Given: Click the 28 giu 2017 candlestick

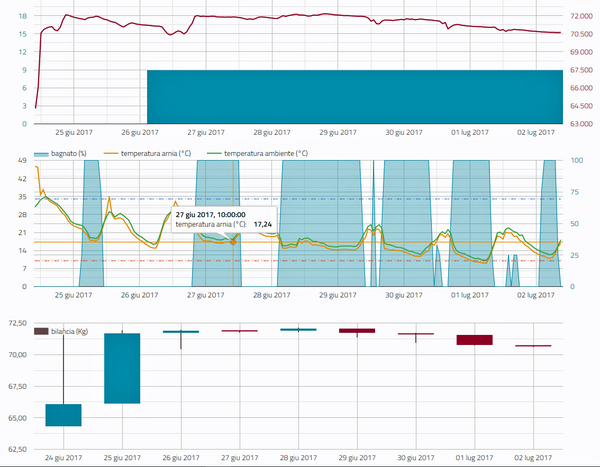Looking at the screenshot, I should tap(298, 329).
